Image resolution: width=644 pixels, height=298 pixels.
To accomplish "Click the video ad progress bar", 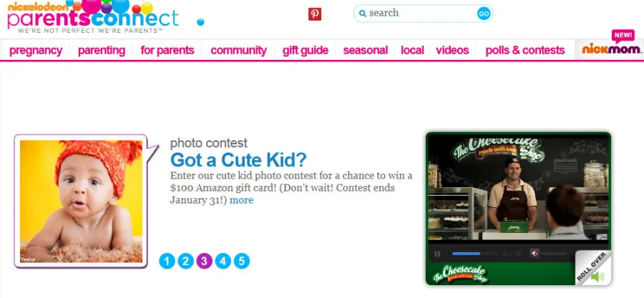I will tap(475, 254).
